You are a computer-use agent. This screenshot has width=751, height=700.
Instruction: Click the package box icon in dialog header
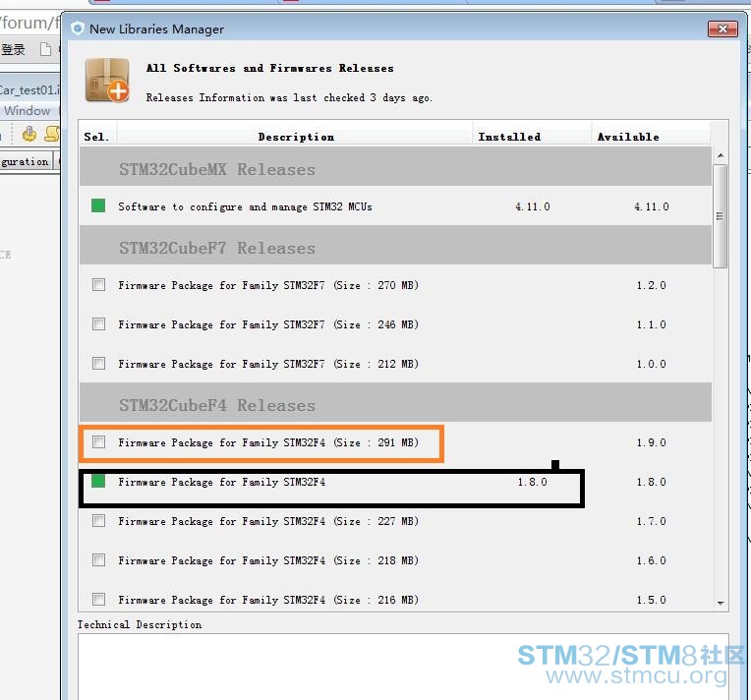(x=107, y=80)
